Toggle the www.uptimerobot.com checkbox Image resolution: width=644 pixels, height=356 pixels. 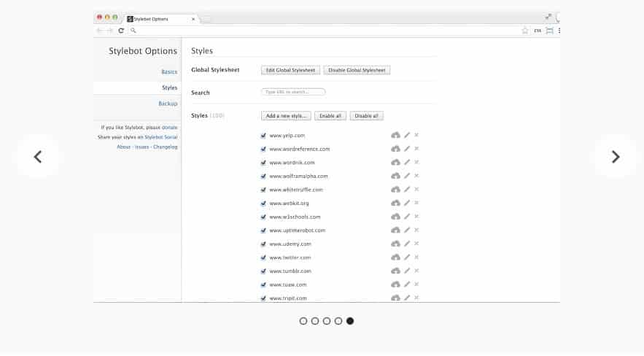(x=263, y=231)
